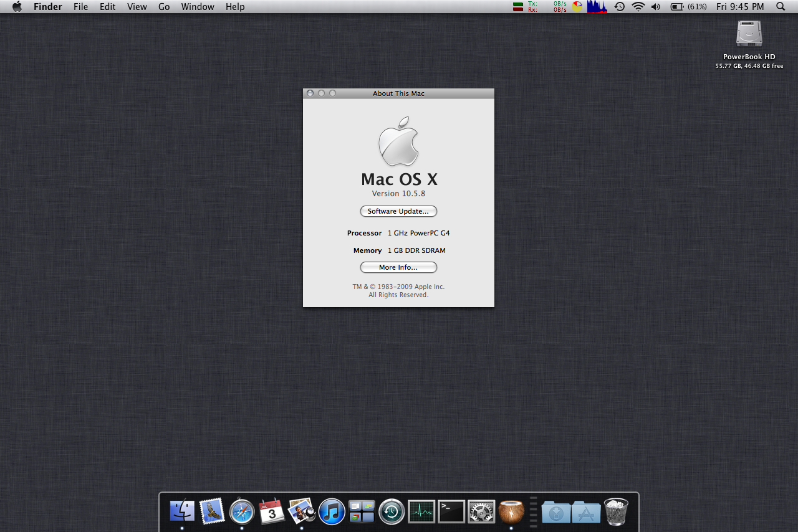Click the More Info... button
Image resolution: width=798 pixels, height=532 pixels.
(398, 267)
